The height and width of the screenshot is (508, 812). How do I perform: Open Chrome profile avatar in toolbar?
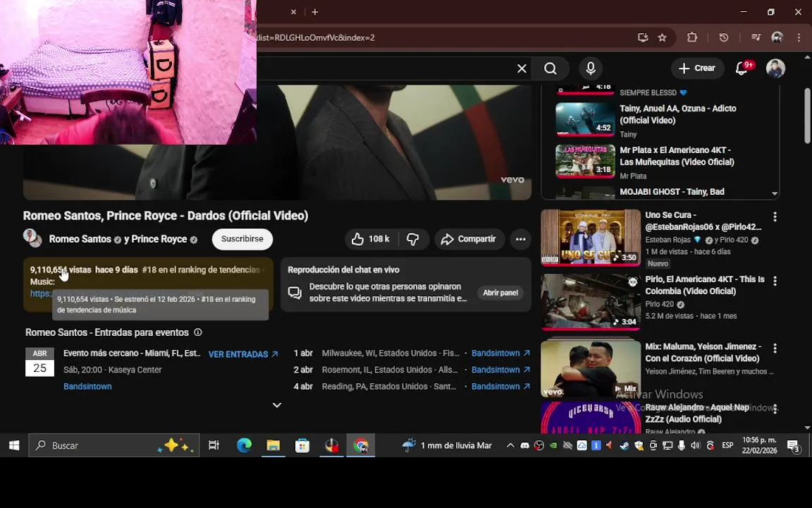point(777,37)
